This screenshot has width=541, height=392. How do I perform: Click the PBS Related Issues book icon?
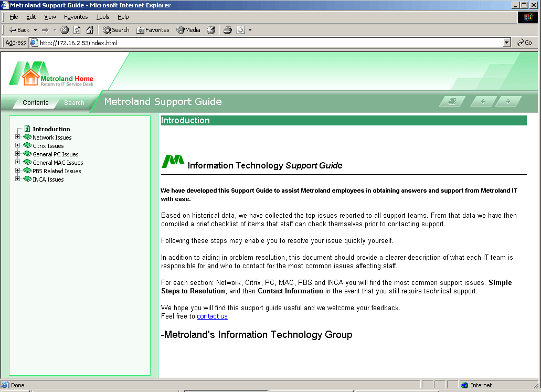click(27, 171)
